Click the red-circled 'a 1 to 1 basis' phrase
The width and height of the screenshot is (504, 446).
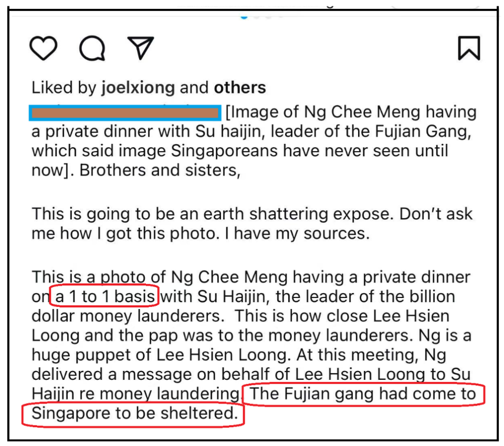click(x=104, y=296)
